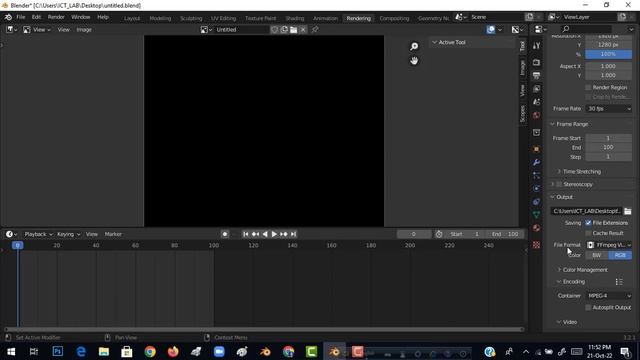Open the Material properties sphere icon

(x=536, y=228)
